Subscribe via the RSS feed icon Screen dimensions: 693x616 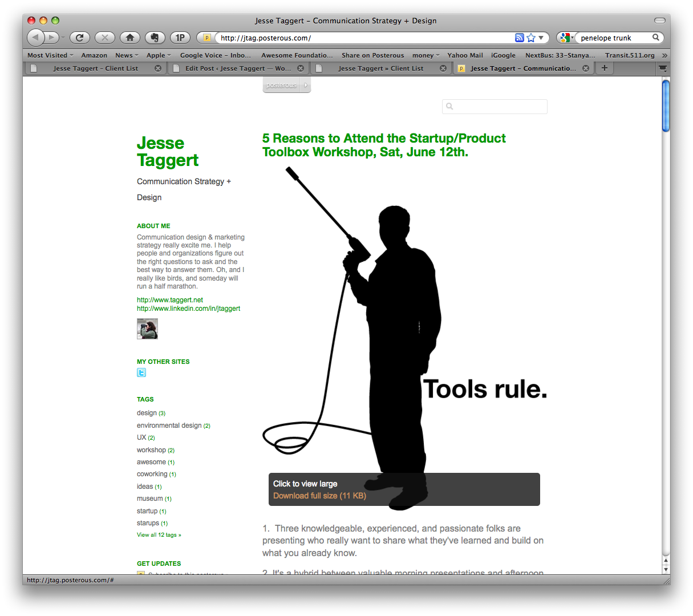coord(519,38)
